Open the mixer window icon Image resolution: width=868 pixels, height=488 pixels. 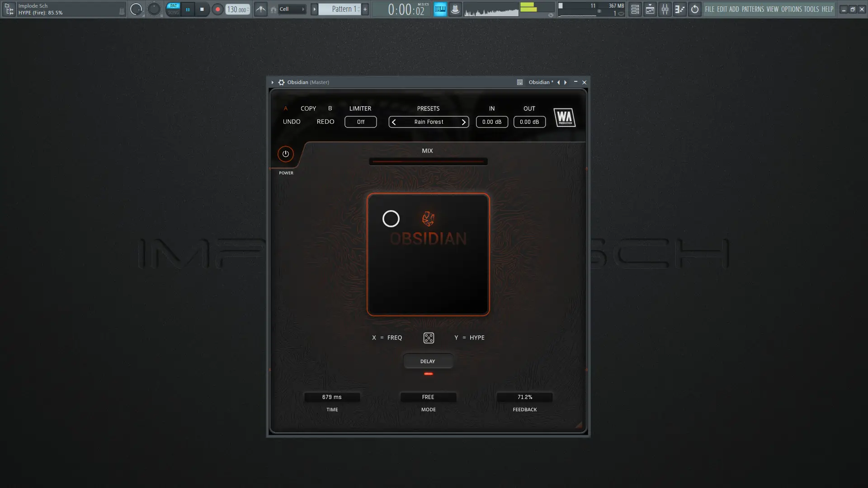665,9
